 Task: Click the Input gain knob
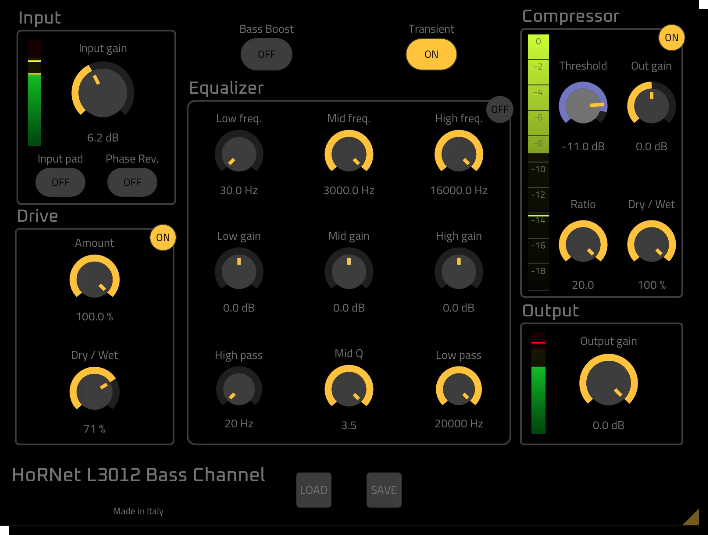tap(103, 90)
